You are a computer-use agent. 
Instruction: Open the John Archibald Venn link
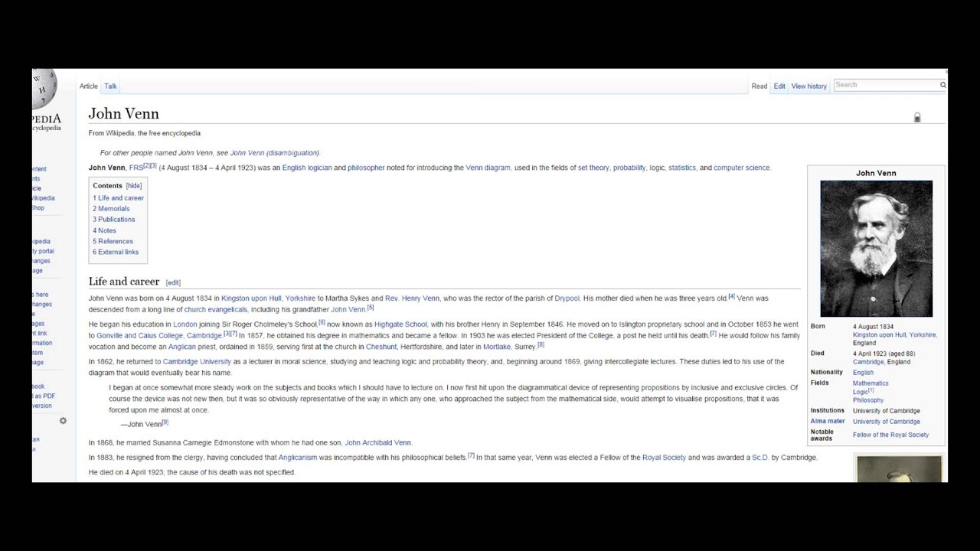click(378, 443)
